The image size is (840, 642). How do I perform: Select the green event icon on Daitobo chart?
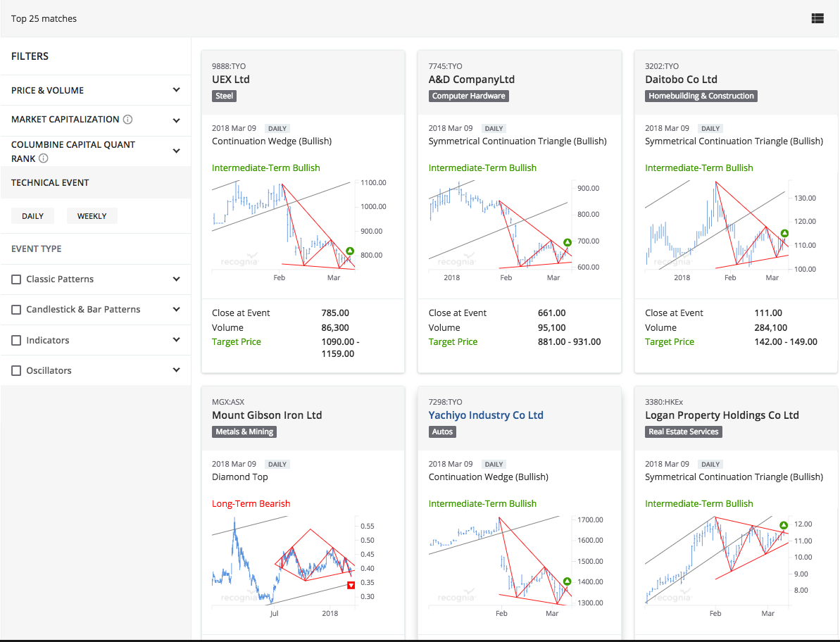coord(784,233)
